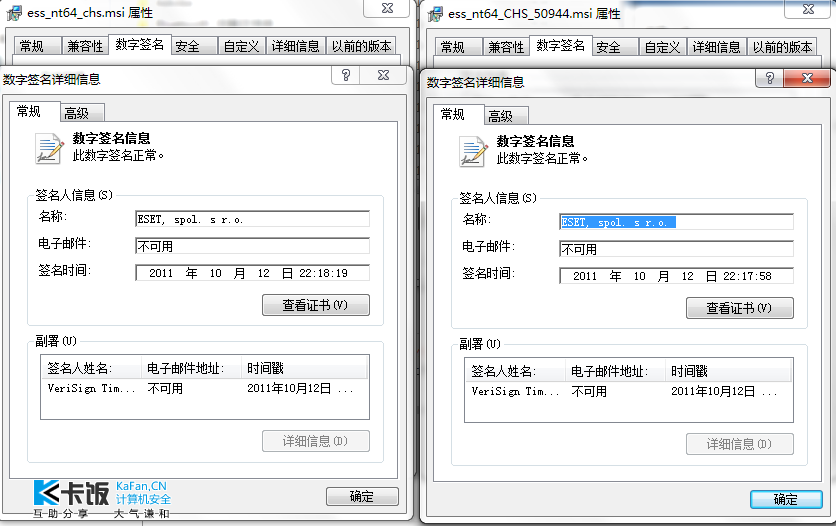Click 电子邮件地址 column header in left dialog
The height and width of the screenshot is (526, 836).
click(x=191, y=368)
